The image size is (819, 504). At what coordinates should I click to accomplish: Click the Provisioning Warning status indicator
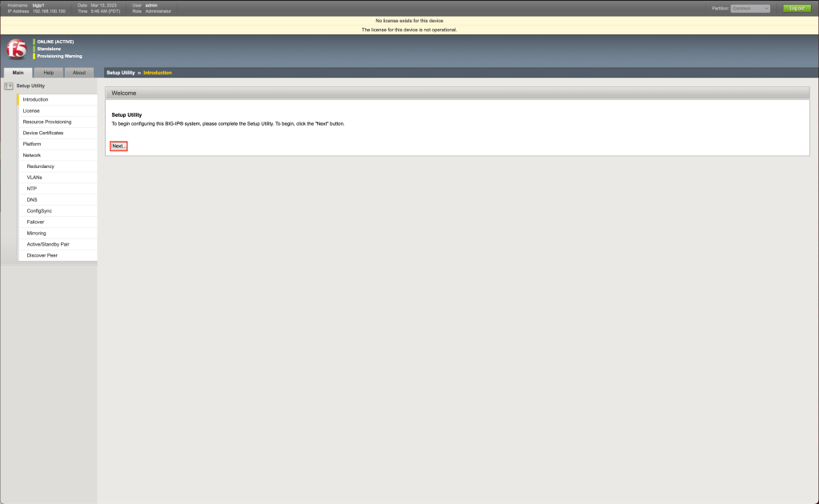[x=59, y=56]
